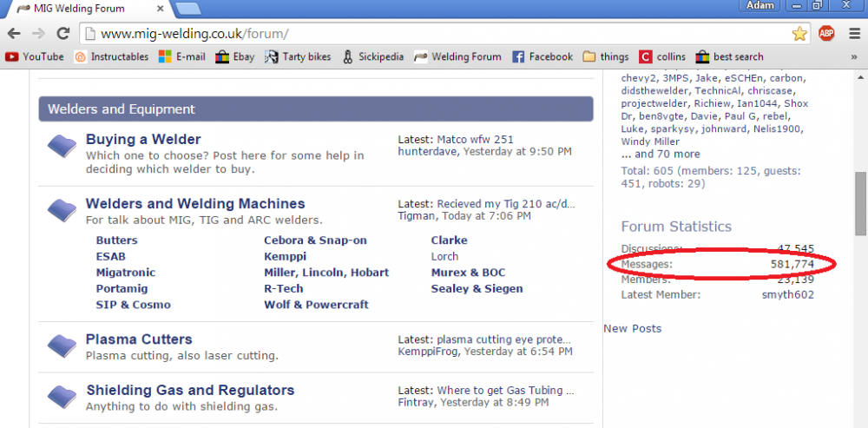The image size is (868, 428).
Task: Click the folder icon beside Welders and Welding Machines
Action: (x=62, y=210)
